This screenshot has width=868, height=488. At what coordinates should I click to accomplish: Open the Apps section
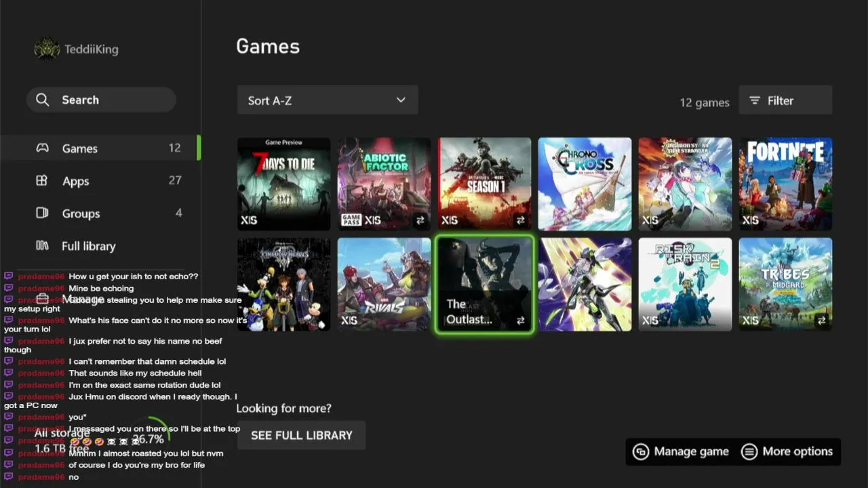pyautogui.click(x=100, y=180)
